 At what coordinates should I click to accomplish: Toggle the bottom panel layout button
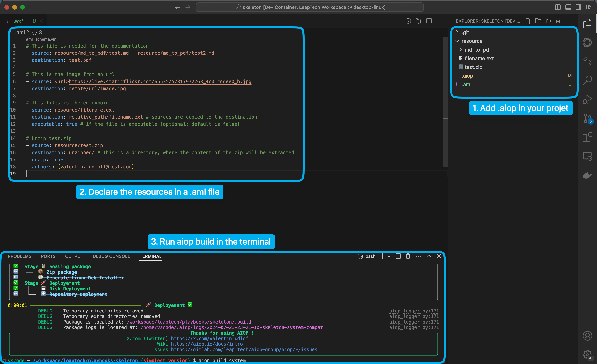tap(568, 7)
